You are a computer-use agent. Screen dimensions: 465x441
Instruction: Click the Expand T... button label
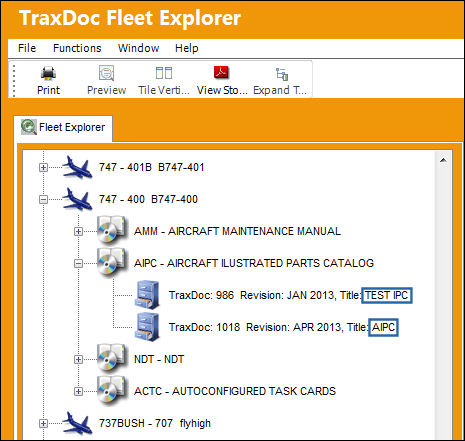280,90
